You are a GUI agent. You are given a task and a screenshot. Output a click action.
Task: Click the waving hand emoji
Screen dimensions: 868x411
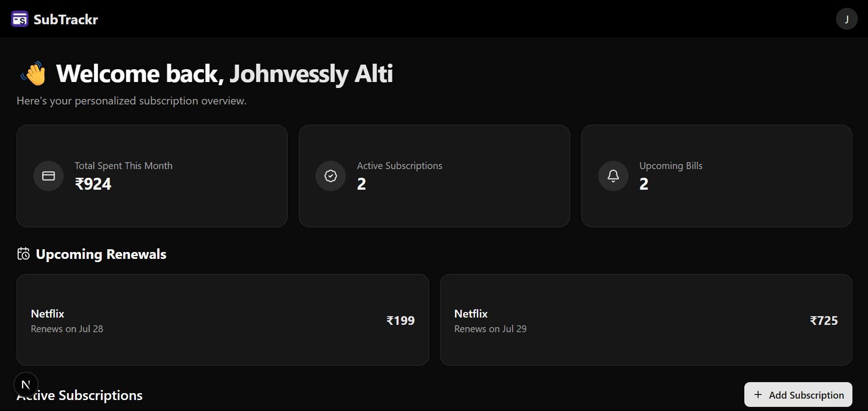[34, 74]
